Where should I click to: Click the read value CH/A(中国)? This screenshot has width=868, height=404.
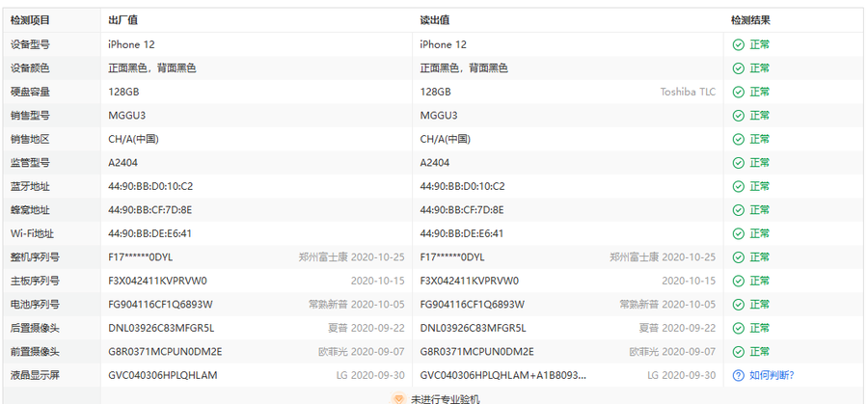(446, 140)
